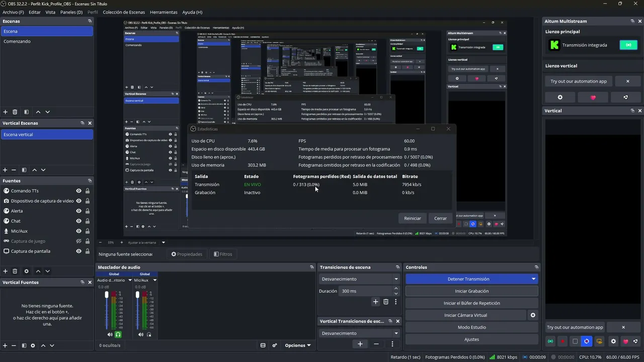Viewport: 644px width, 362px height.
Task: Click Iniciar el Búfer de Repetición
Action: (x=471, y=303)
